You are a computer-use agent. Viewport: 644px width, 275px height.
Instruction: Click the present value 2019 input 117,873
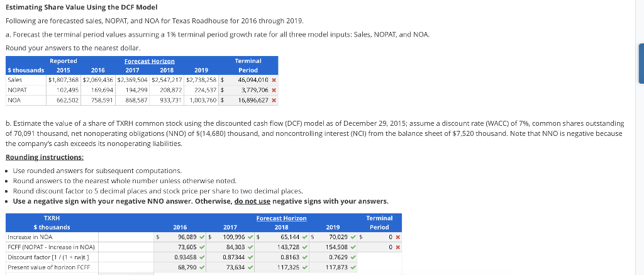[332, 267]
